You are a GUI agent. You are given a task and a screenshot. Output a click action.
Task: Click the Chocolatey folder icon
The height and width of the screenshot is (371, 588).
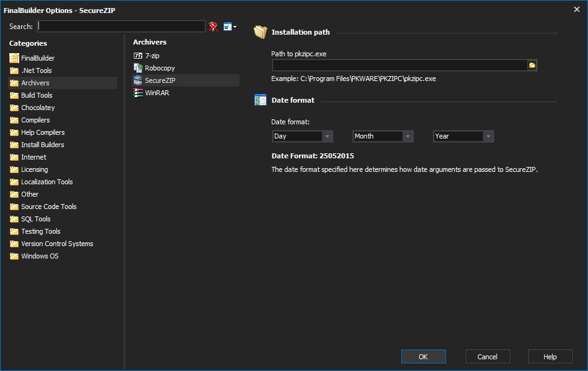tap(14, 108)
